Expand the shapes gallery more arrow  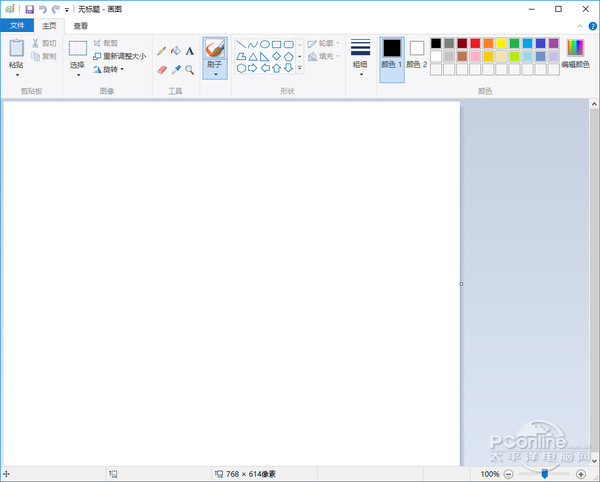point(300,68)
